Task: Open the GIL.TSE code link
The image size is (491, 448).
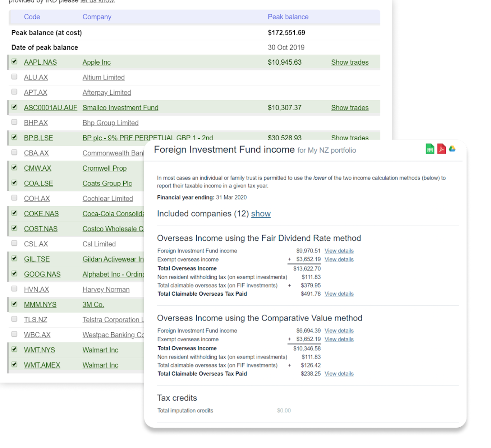Action: click(x=37, y=259)
